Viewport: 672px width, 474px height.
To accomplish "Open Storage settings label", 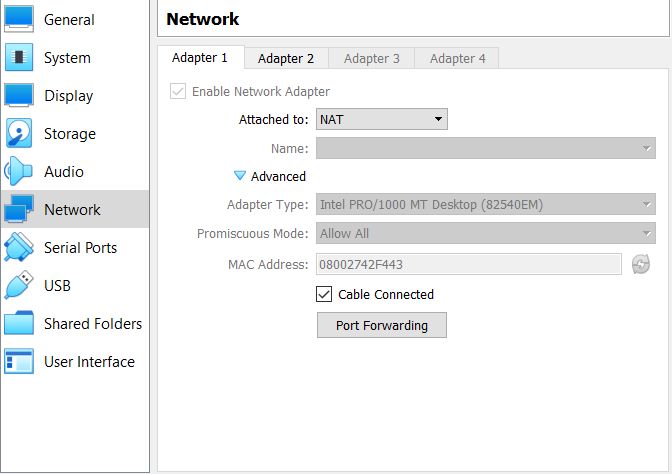I will tap(70, 134).
